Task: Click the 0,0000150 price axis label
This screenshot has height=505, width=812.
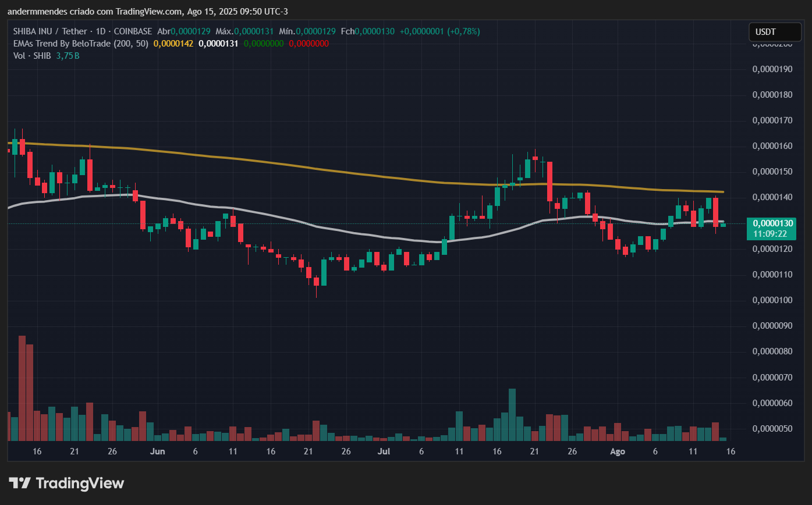Action: pyautogui.click(x=773, y=172)
